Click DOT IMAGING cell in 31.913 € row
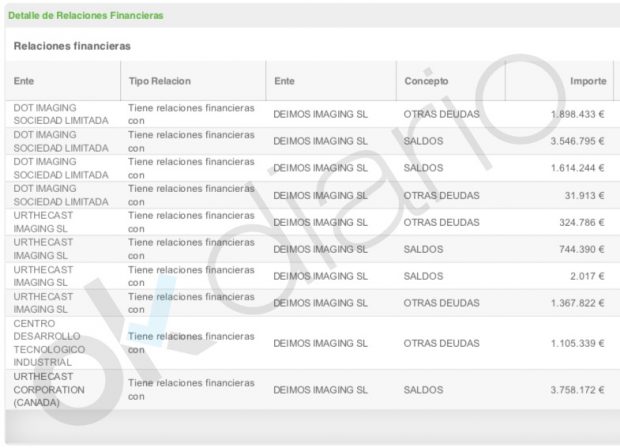Screen dimensions: 620x448 click(61, 195)
